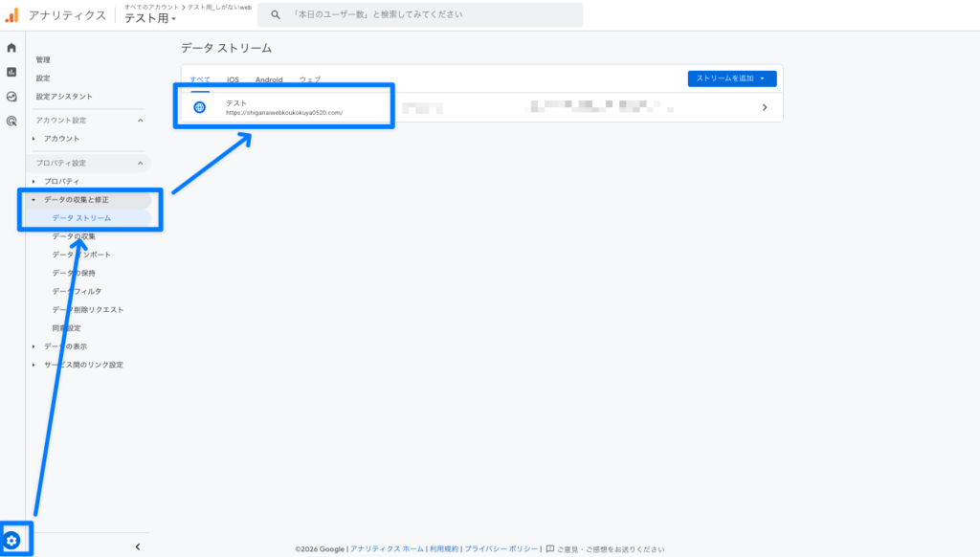Switch to the iOS tab
The width and height of the screenshot is (980, 557).
[x=233, y=79]
